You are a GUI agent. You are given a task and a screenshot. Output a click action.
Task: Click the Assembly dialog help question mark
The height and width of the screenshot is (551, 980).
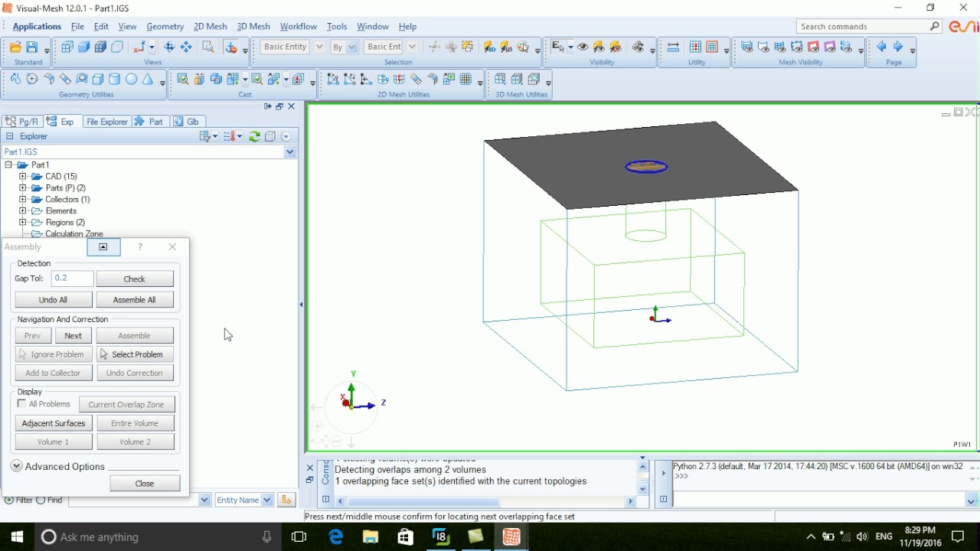(x=139, y=246)
